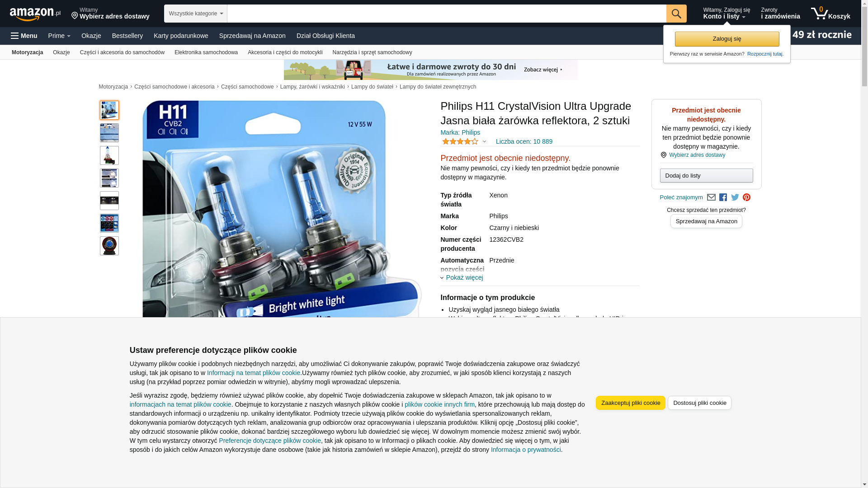This screenshot has height=488, width=868.
Task: Click the search magnifier button
Action: pyautogui.click(x=676, y=14)
